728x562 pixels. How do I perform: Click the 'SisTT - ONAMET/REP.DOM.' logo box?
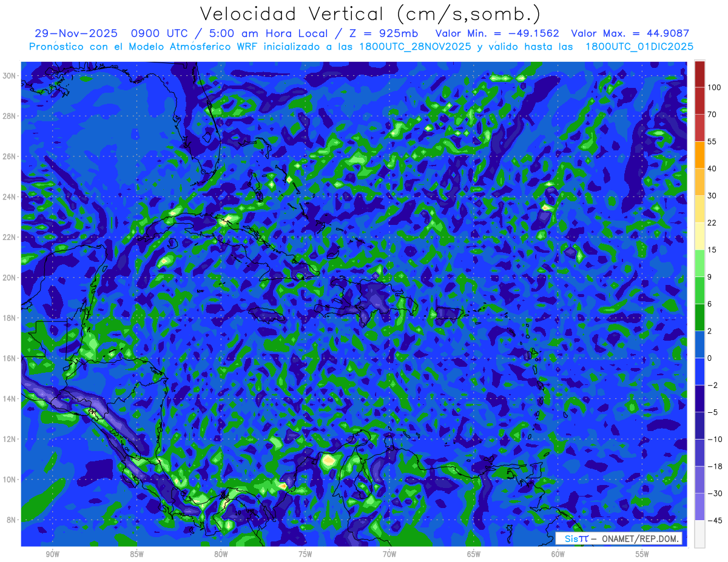(x=618, y=538)
